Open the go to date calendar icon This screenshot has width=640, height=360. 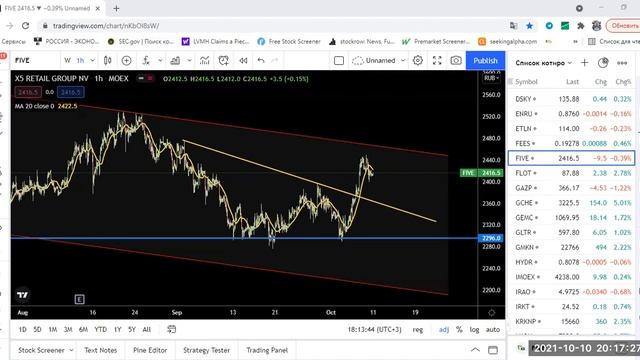pos(172,329)
